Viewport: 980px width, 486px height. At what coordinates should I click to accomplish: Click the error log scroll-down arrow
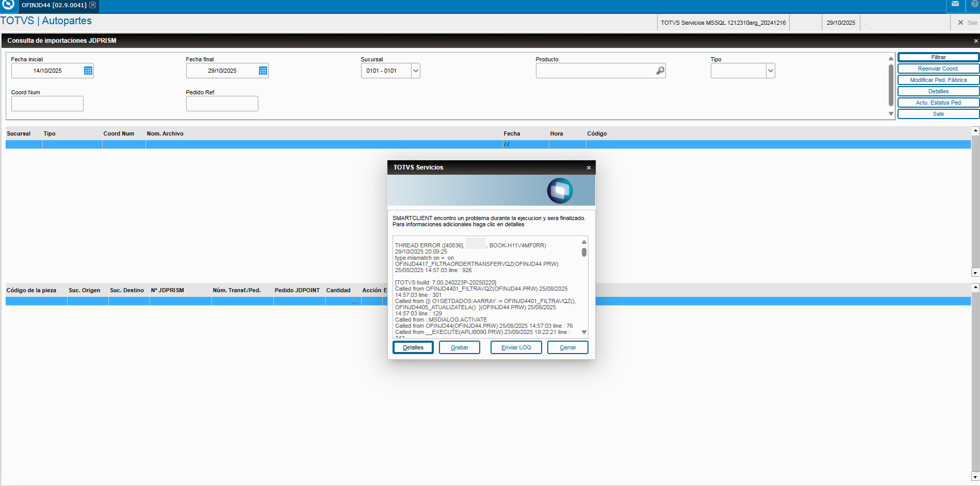584,332
